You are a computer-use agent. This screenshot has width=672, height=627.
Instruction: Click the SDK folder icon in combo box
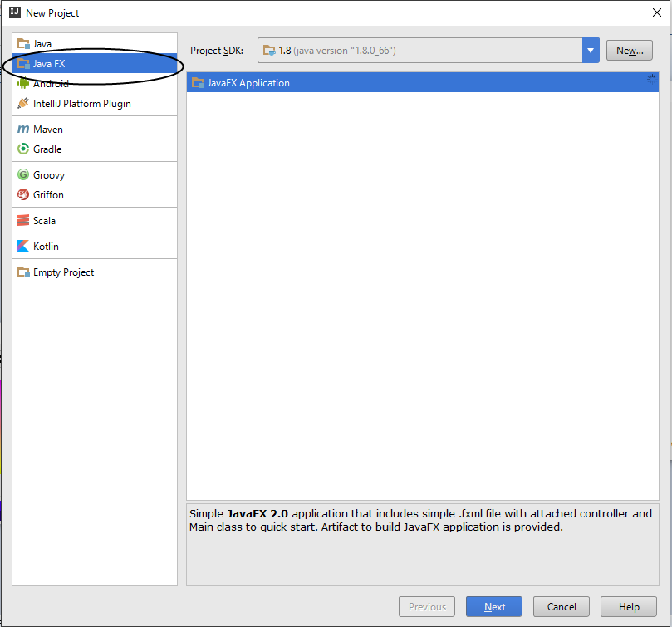click(x=269, y=51)
